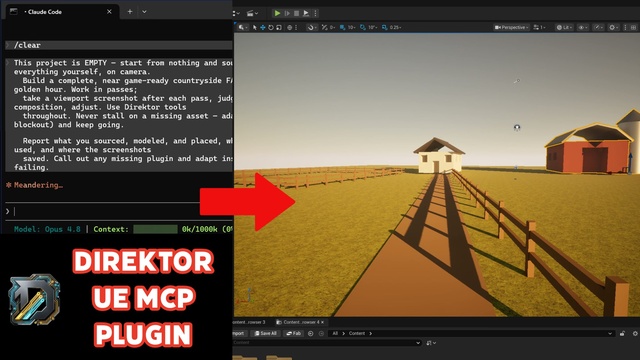Screen dimensions: 640x360
Task: Open the Fab marketplace button
Action: coord(293,333)
